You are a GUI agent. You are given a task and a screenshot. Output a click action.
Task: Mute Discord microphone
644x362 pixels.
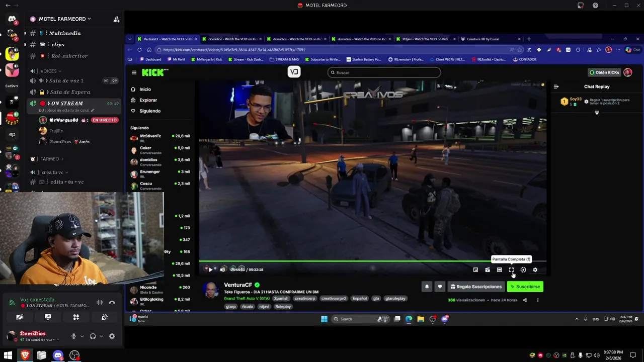pyautogui.click(x=73, y=336)
